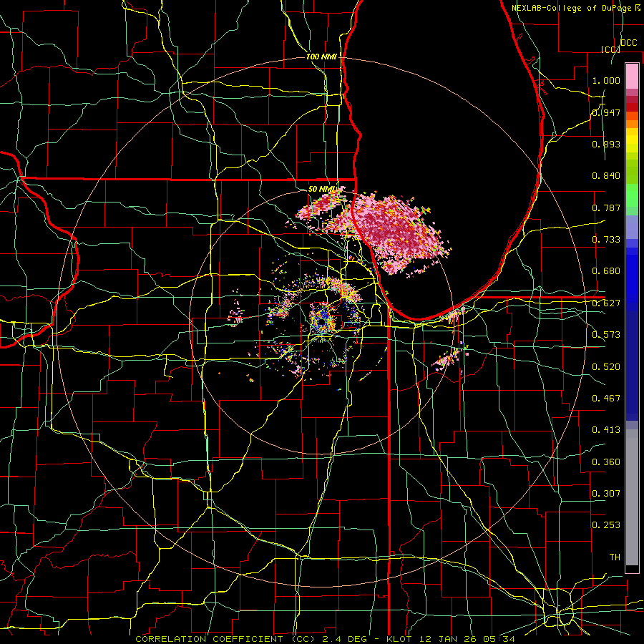Click the 0.360 scale label
This screenshot has width=644, height=644.
(606, 462)
